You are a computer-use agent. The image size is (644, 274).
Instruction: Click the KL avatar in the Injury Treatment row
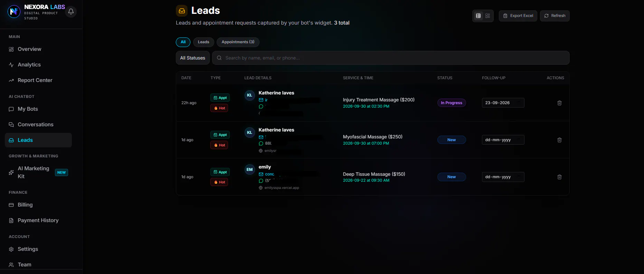(x=249, y=95)
